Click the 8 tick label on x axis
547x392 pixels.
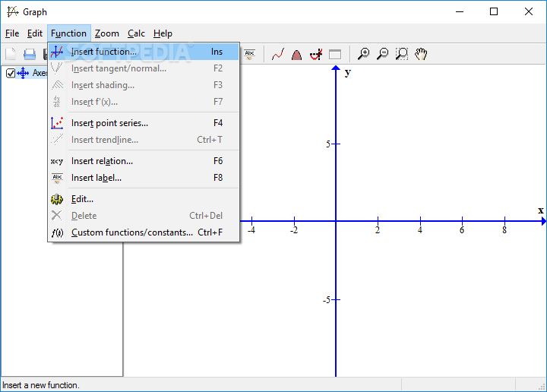point(504,230)
